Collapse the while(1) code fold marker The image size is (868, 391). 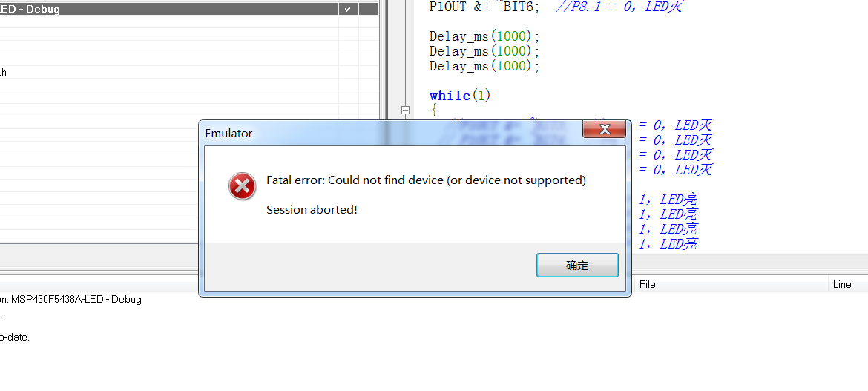405,111
